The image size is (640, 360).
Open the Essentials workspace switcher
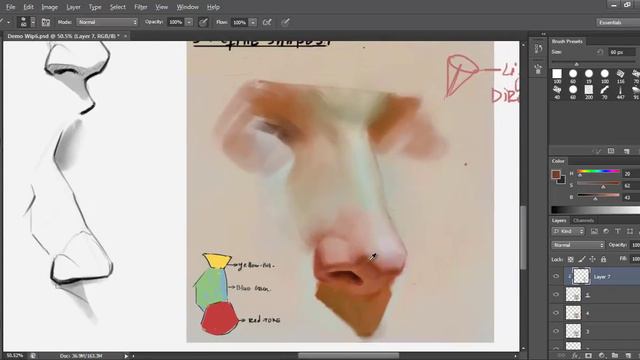[617, 22]
